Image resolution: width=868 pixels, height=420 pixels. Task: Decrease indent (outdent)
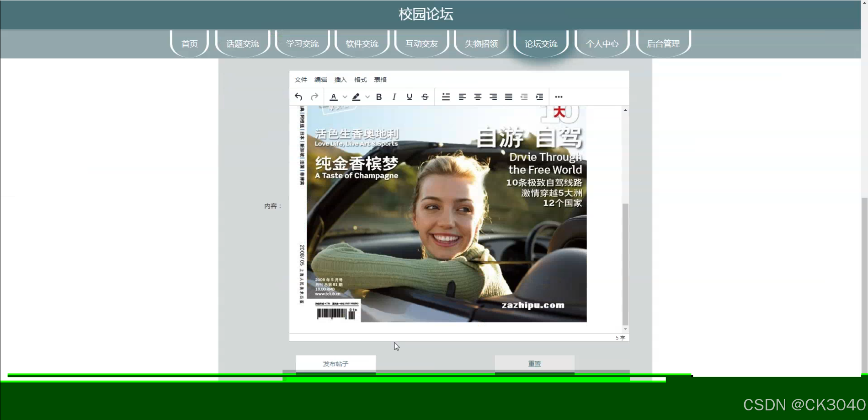[x=524, y=97]
